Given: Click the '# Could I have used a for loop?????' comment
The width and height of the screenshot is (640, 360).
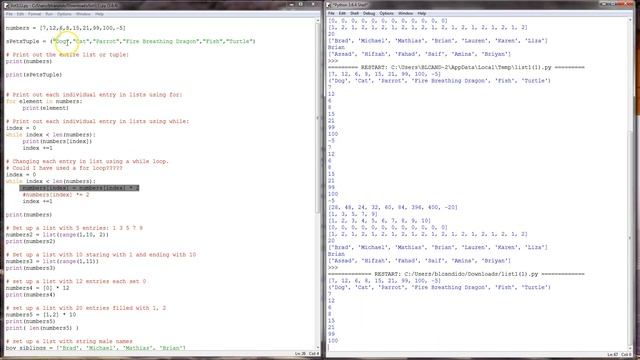Looking at the screenshot, I should (64, 168).
